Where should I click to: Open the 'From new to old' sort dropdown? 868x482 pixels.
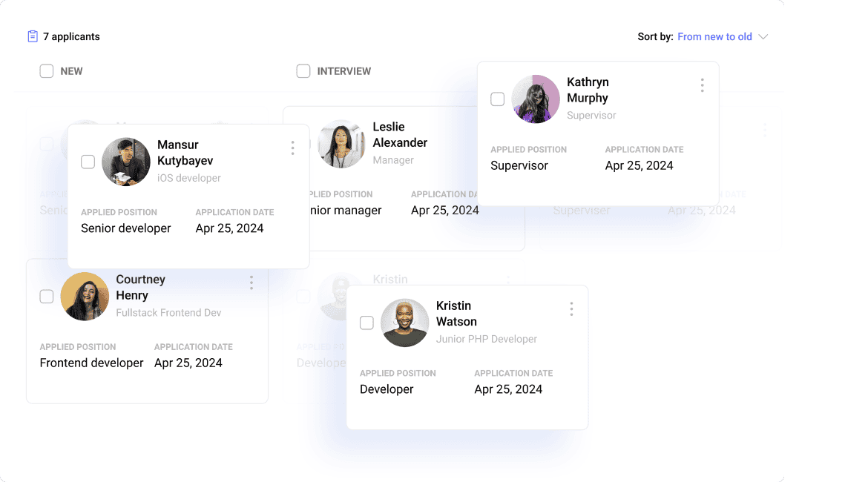(714, 36)
